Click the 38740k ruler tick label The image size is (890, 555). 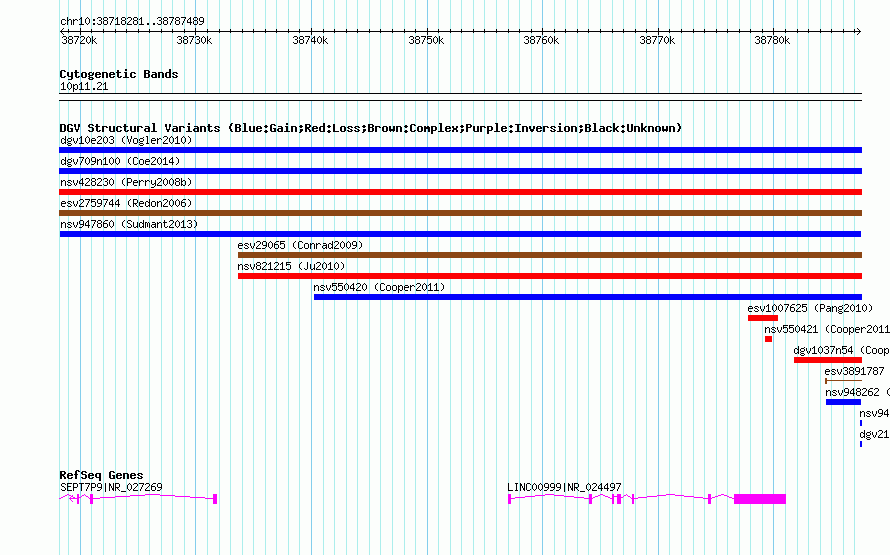pos(310,40)
